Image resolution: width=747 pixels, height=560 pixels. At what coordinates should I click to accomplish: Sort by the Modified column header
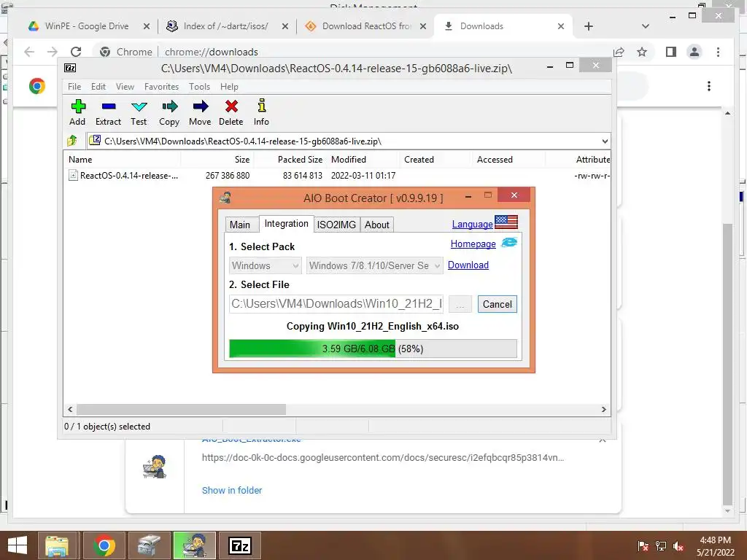(x=362, y=160)
